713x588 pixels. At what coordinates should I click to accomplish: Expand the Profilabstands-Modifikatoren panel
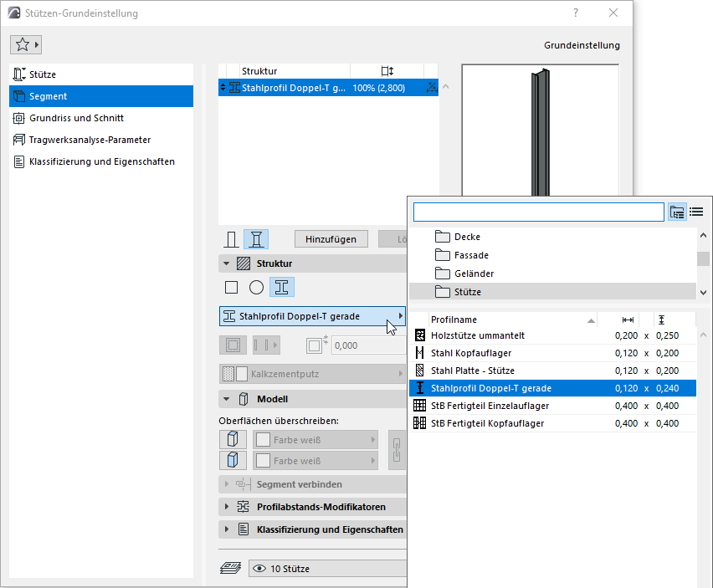click(227, 507)
